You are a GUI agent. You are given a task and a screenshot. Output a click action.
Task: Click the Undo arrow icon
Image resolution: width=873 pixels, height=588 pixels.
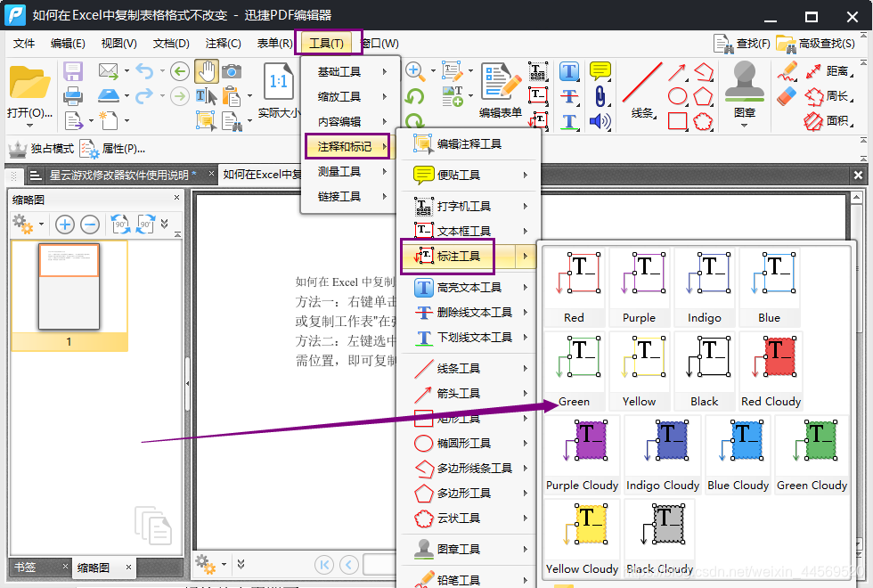[144, 71]
